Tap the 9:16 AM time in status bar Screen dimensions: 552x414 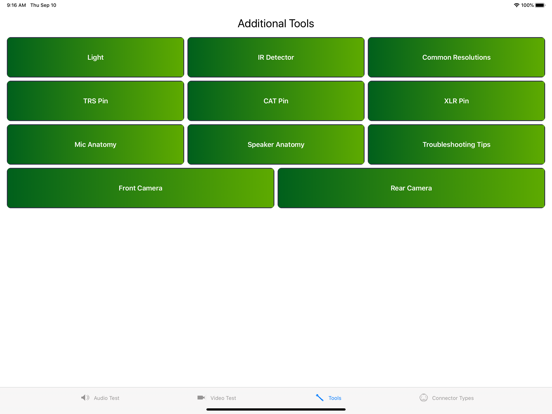point(17,5)
